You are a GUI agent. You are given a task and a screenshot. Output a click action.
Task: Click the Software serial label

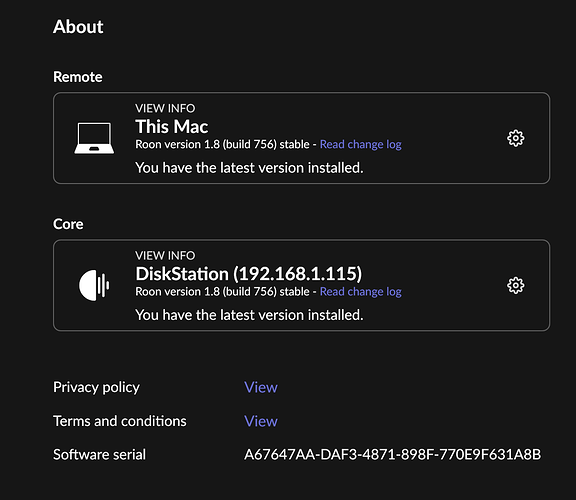[x=99, y=455]
